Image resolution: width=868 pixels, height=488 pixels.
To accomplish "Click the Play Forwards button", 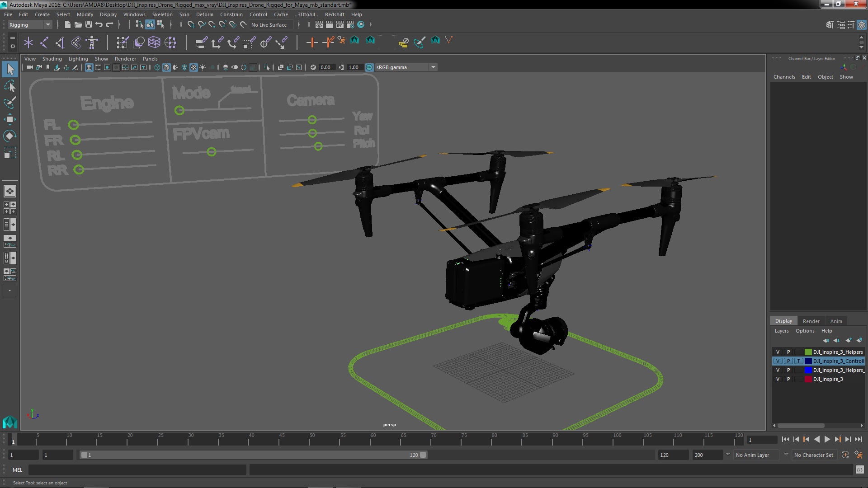I will pos(827,439).
